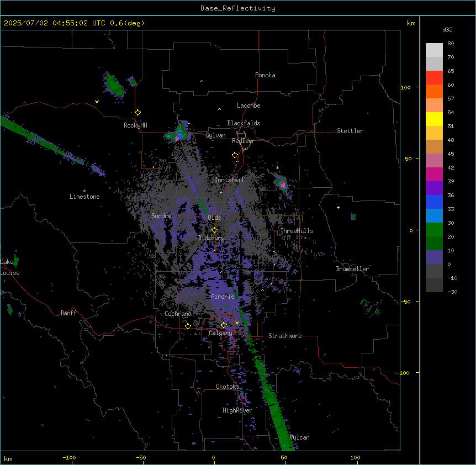This screenshot has height=465, width=476.
Task: Click the Vulcan town label
Action: point(300,437)
